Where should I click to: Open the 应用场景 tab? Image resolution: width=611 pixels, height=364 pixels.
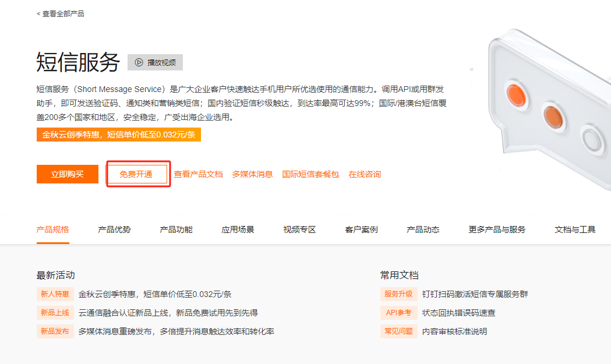238,229
